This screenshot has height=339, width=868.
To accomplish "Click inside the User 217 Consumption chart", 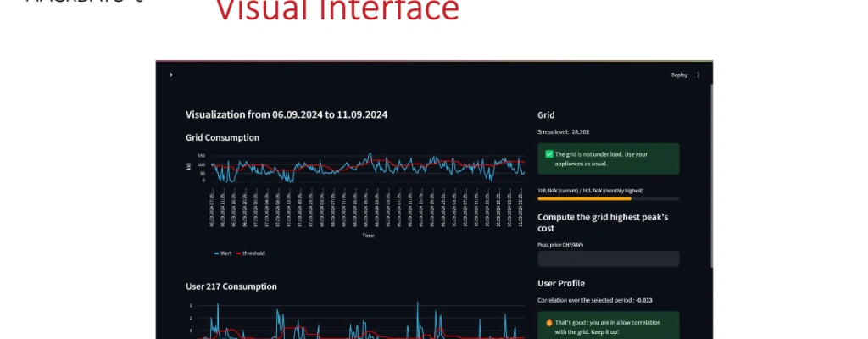I will click(x=364, y=322).
